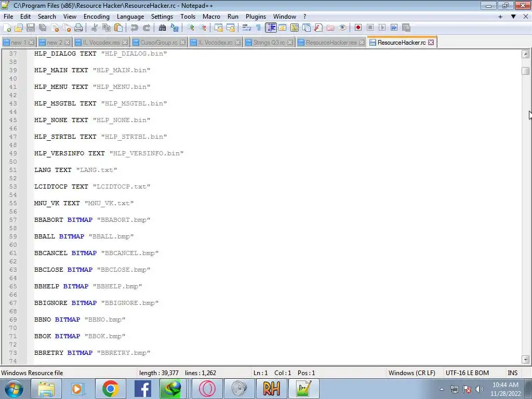Click the Save All toolbar icon
This screenshot has width=532, height=399.
[x=43, y=28]
